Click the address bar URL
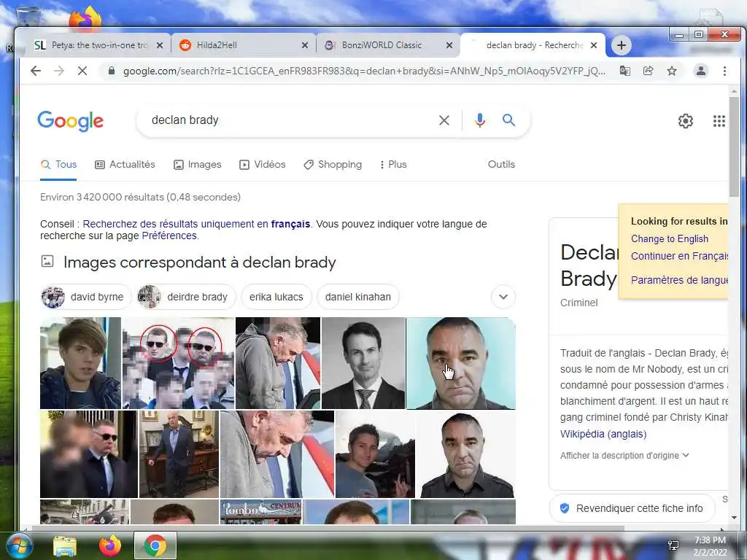The image size is (747, 560). (365, 71)
